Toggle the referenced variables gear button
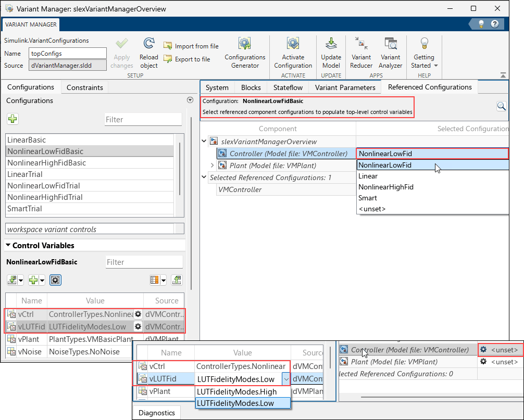 (55, 280)
